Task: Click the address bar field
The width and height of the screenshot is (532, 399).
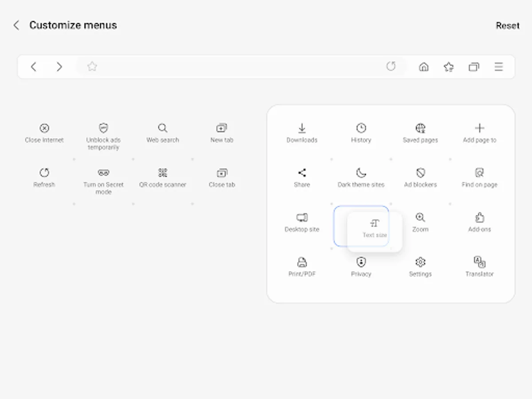Action: pyautogui.click(x=242, y=67)
